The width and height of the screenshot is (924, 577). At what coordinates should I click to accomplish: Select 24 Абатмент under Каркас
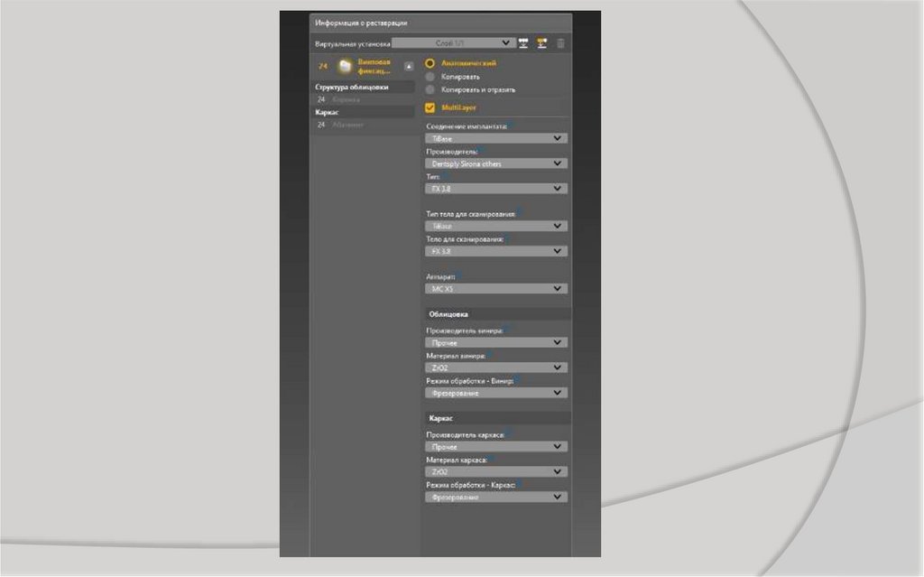pos(341,125)
